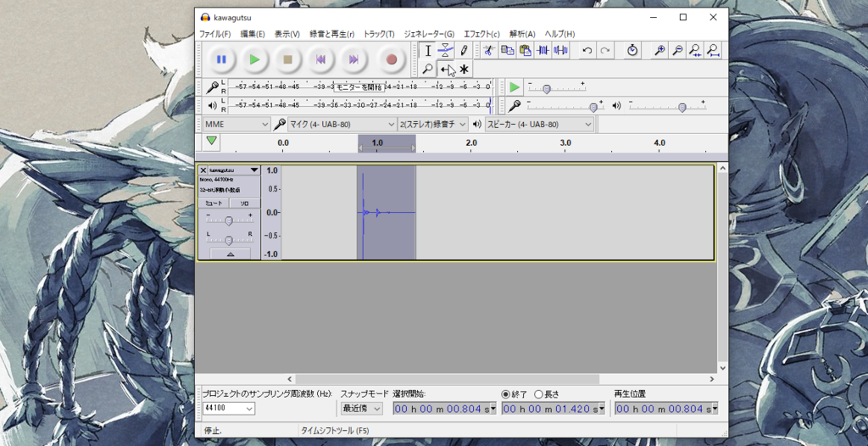Select the Envelope tool
868x446 pixels.
446,50
